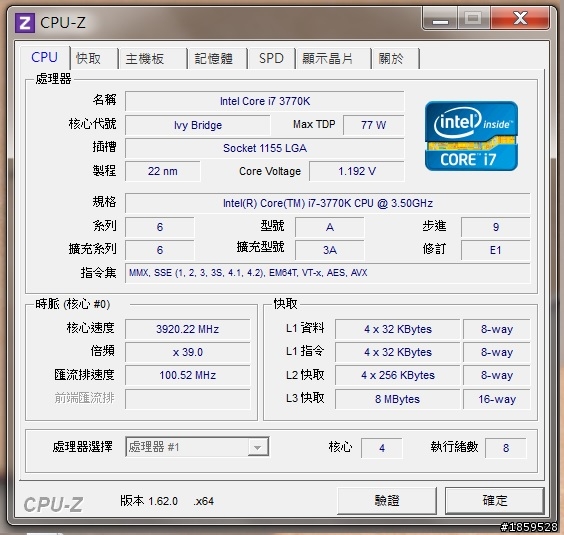Image resolution: width=564 pixels, height=535 pixels.
Task: Click the 型號 value A
Action: coord(330,227)
